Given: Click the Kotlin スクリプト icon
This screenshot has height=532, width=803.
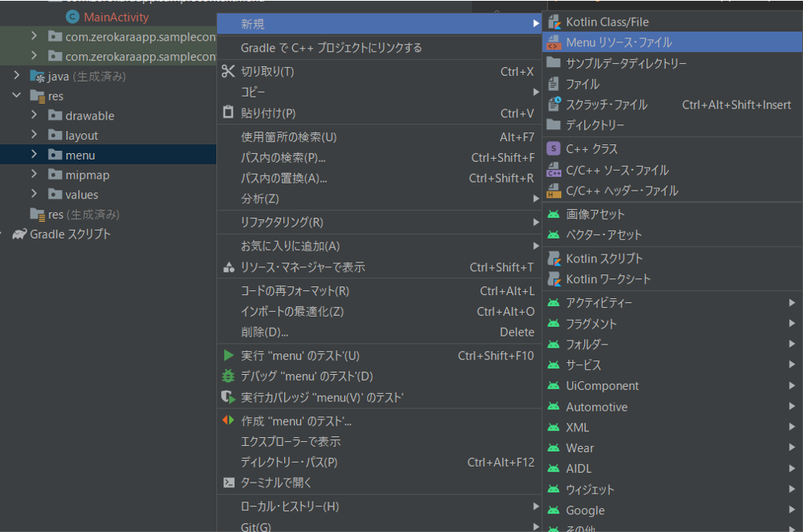Looking at the screenshot, I should 552,258.
